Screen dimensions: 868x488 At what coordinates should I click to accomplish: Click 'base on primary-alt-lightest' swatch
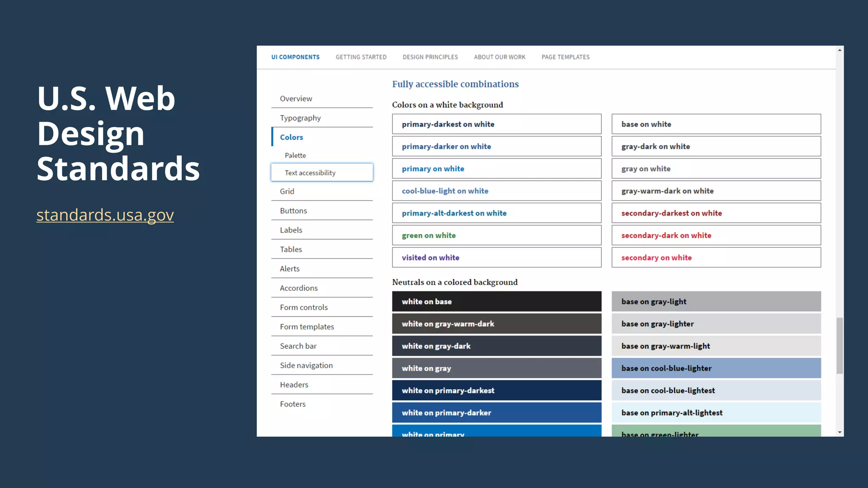pos(716,413)
